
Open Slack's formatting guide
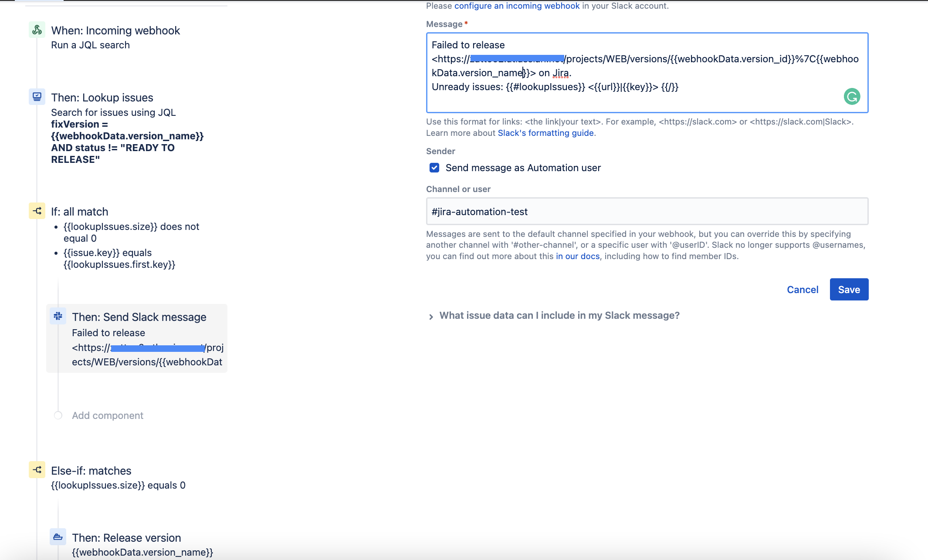545,133
